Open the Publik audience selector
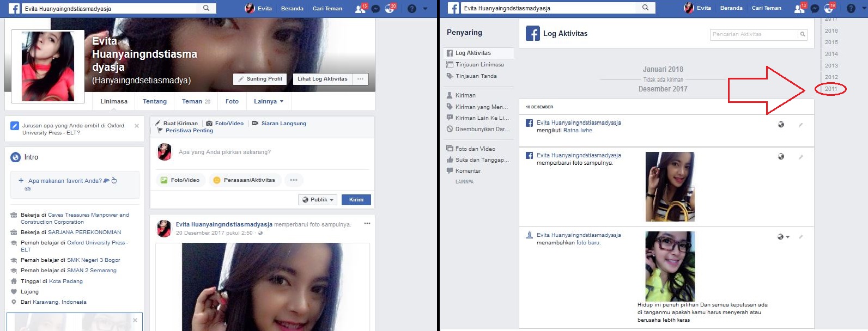 pos(318,200)
